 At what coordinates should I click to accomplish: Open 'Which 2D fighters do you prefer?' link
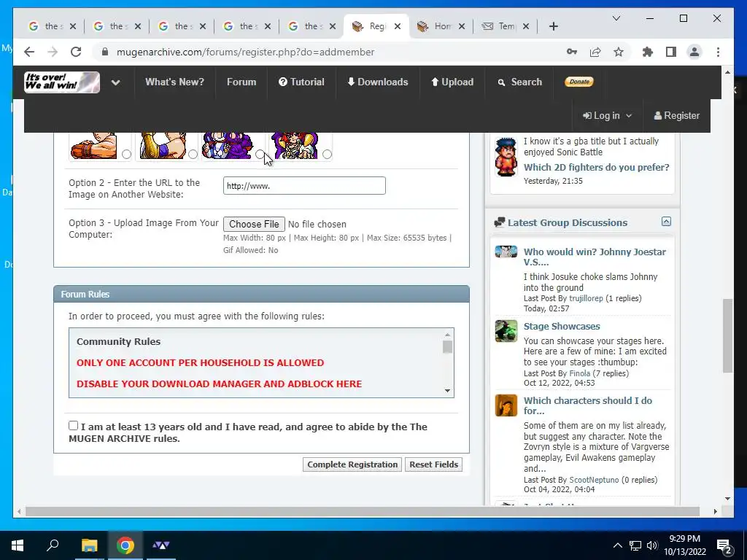point(597,167)
